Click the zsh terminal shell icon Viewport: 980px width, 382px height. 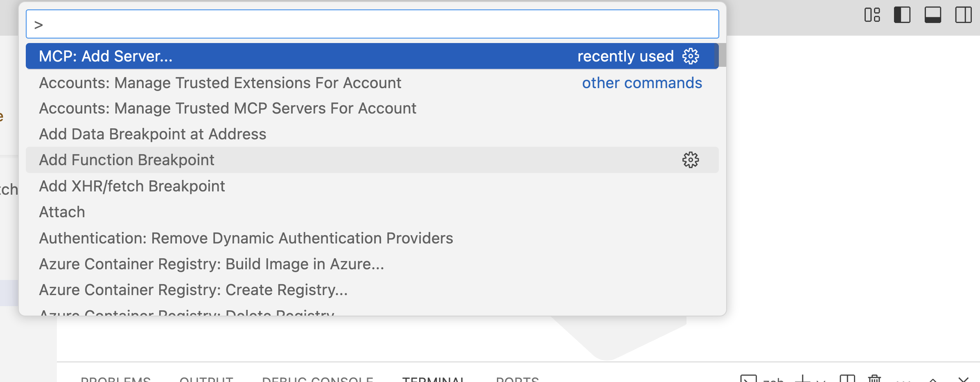coord(748,379)
